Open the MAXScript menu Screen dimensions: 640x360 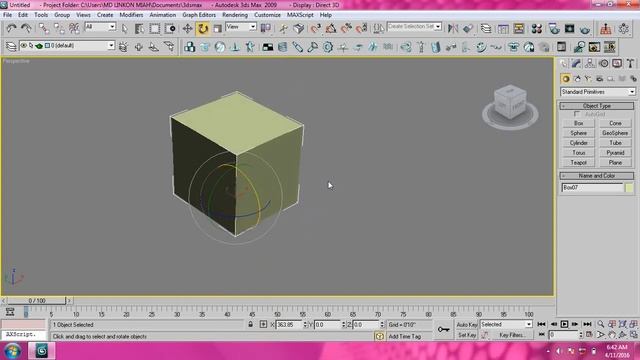coord(300,15)
